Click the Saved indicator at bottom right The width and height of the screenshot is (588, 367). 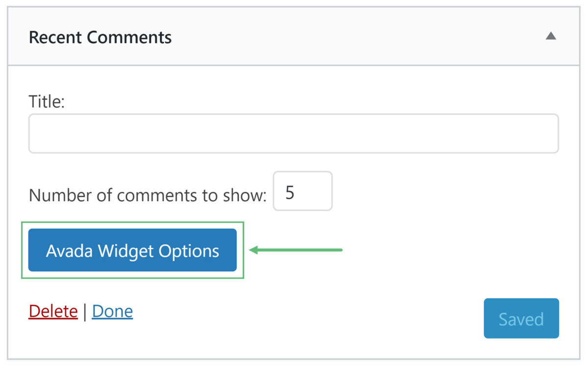[x=521, y=318]
